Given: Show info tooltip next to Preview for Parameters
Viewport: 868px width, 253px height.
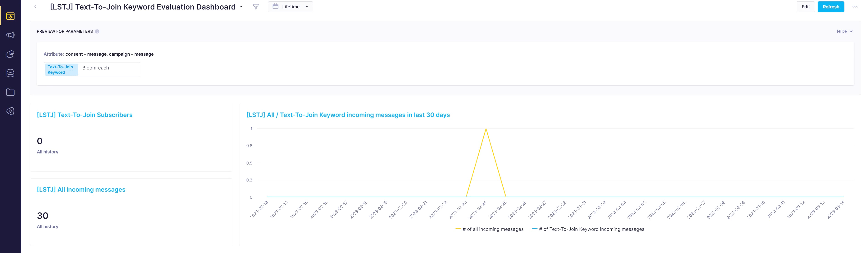Looking at the screenshot, I should point(97,32).
